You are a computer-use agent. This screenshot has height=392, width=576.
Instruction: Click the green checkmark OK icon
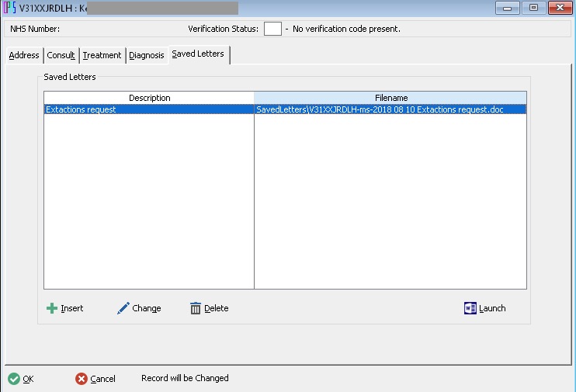pos(14,379)
